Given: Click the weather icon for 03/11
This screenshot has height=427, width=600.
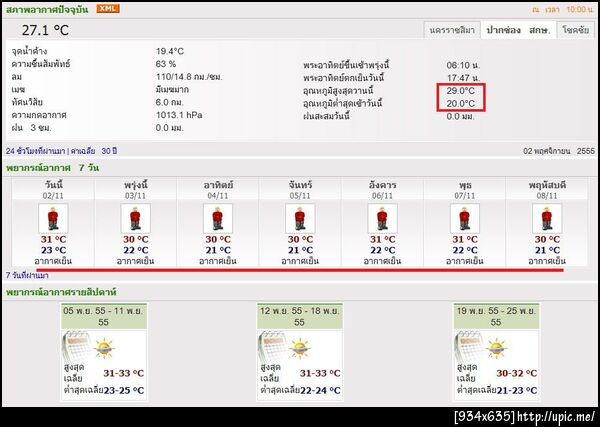Looking at the screenshot, I should 135,218.
